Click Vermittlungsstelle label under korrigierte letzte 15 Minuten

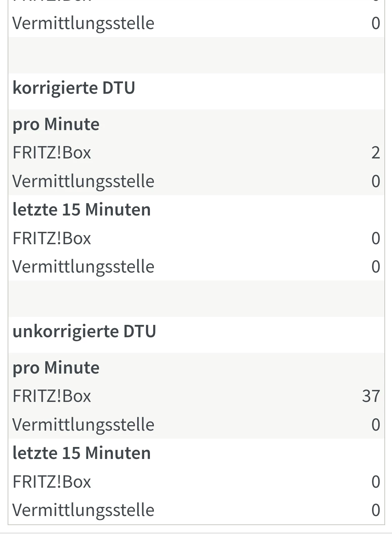pyautogui.click(x=83, y=267)
